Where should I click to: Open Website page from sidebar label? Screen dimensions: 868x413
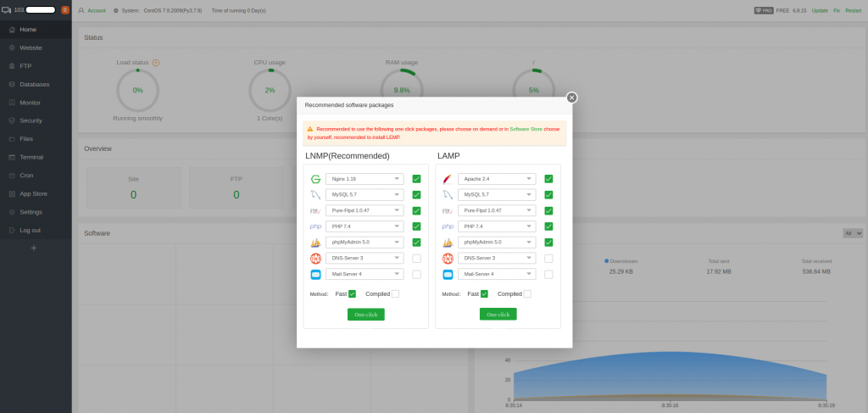(31, 48)
